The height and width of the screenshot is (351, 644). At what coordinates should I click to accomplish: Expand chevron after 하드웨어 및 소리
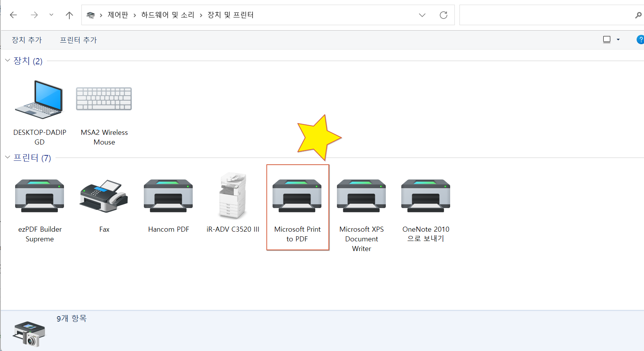coord(201,15)
